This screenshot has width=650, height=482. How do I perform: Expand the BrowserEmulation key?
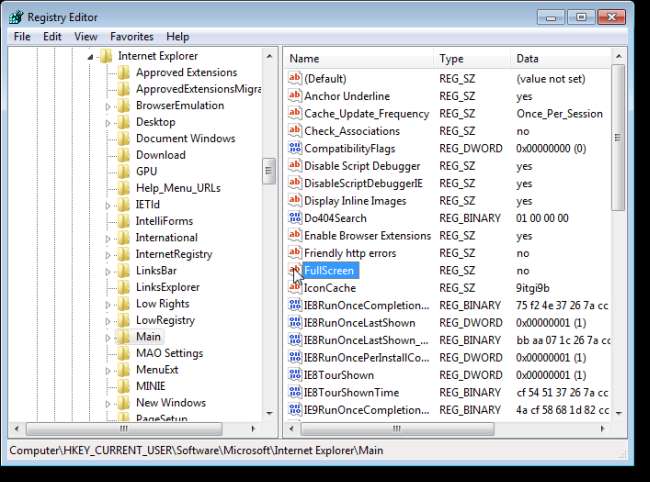[108, 107]
